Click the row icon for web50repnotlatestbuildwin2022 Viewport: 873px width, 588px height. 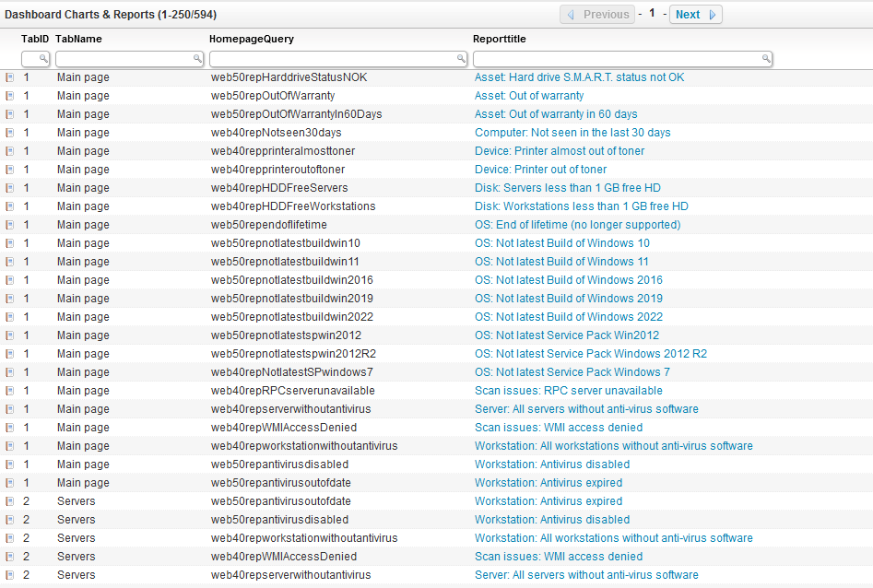[9, 317]
